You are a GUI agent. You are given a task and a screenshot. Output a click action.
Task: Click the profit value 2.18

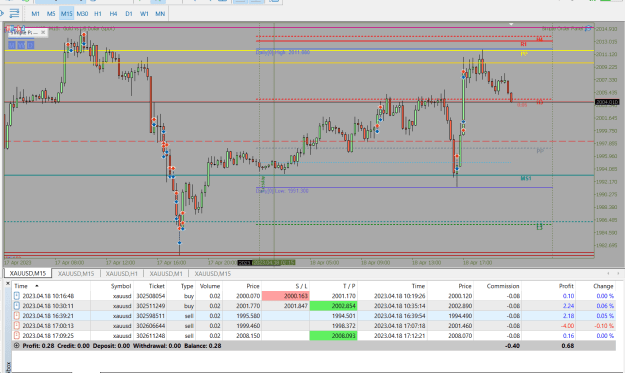pos(568,316)
